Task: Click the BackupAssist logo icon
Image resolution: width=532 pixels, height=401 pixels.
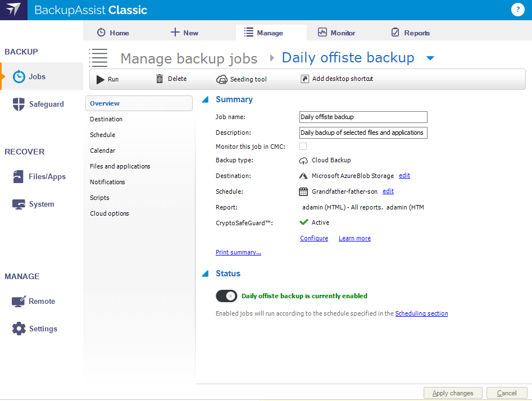Action: (13, 10)
